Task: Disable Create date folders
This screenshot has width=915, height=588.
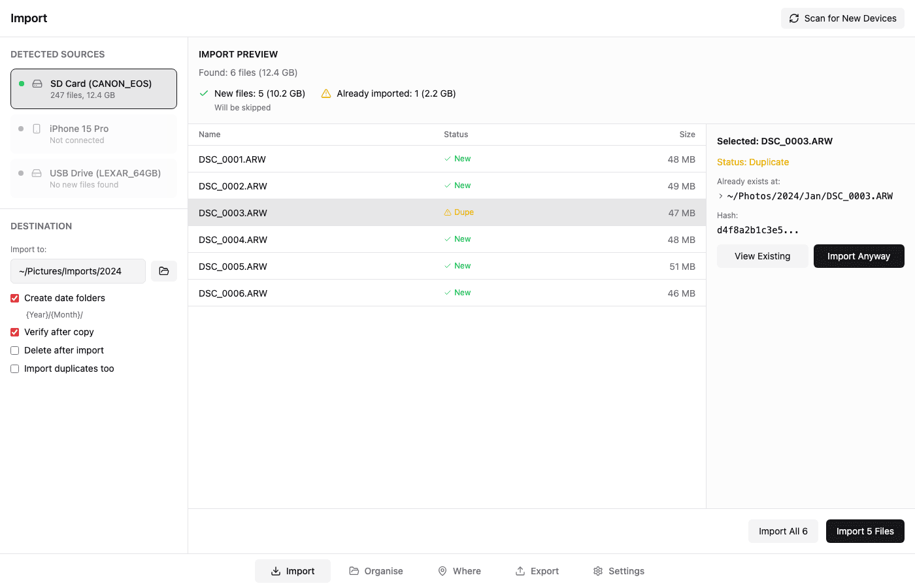Action: pyautogui.click(x=14, y=298)
